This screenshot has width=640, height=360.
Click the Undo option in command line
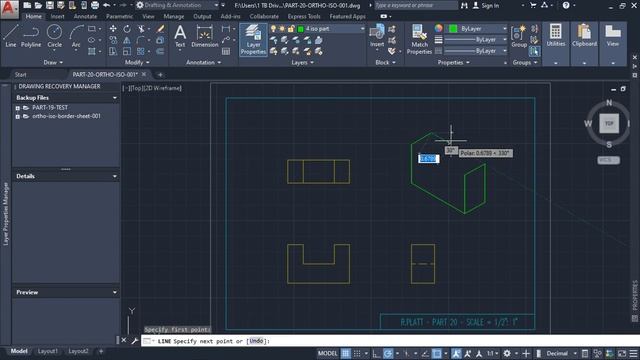pyautogui.click(x=256, y=341)
